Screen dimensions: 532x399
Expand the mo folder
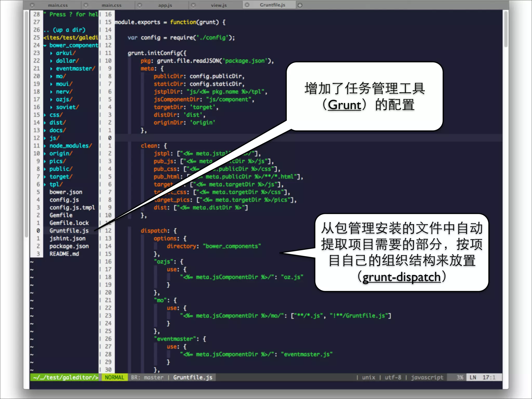point(51,76)
